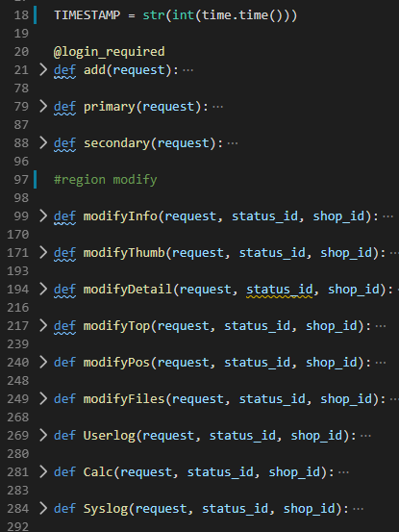Image resolution: width=399 pixels, height=532 pixels.
Task: Click the @login_required decorator
Action: pyautogui.click(x=110, y=52)
